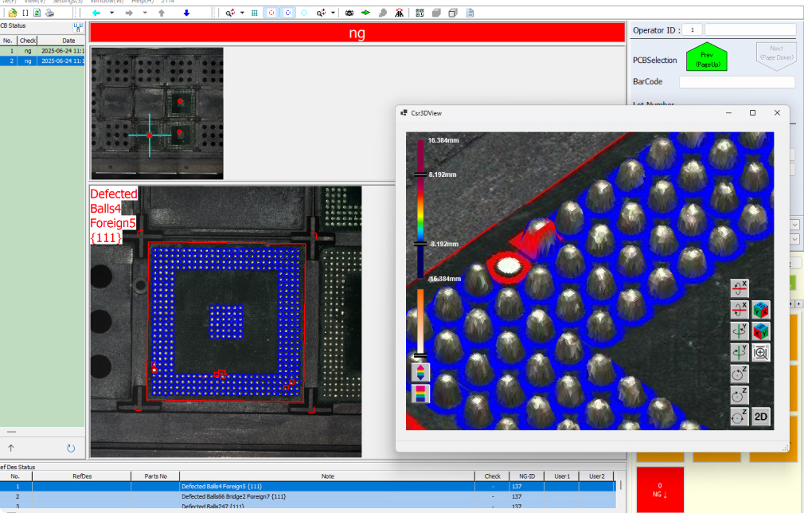Toggle the blue circle overlay button

[x=287, y=14]
